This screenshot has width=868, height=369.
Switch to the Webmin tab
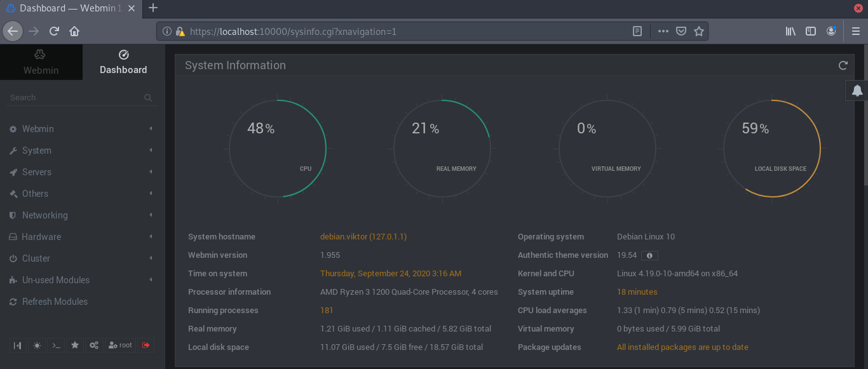41,62
